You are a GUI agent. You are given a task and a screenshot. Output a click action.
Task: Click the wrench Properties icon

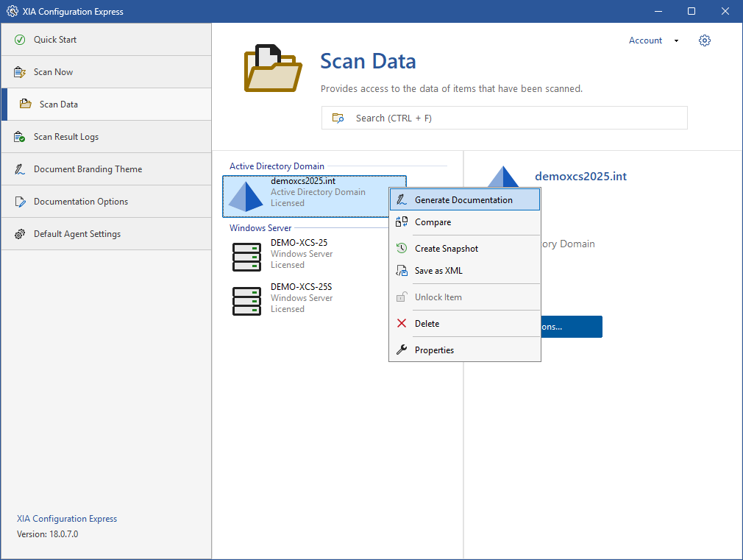(x=402, y=350)
